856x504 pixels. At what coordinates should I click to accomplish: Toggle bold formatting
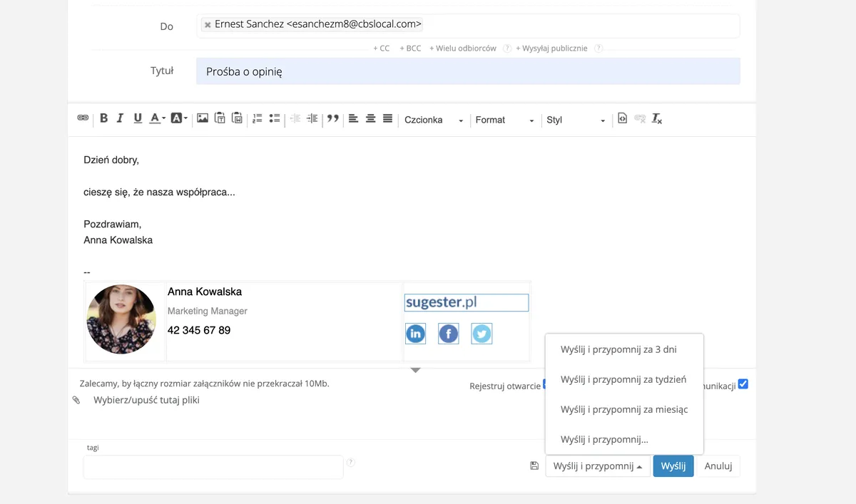pyautogui.click(x=103, y=118)
